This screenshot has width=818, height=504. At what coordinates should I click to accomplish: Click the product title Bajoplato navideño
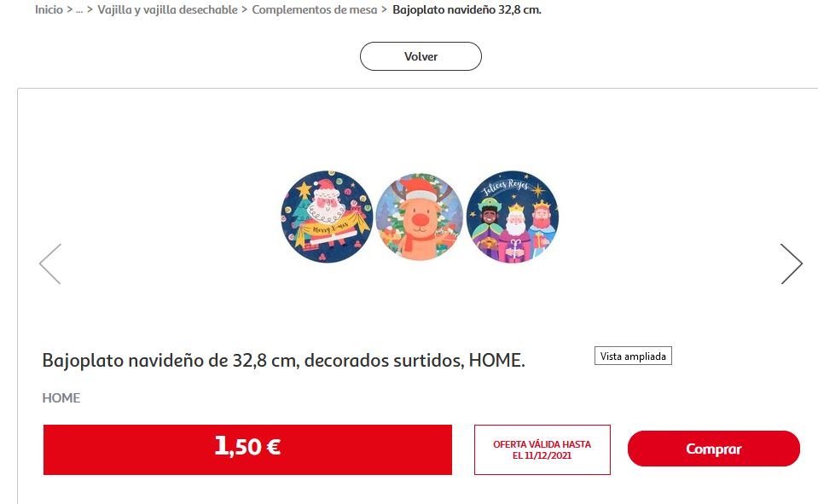point(283,361)
